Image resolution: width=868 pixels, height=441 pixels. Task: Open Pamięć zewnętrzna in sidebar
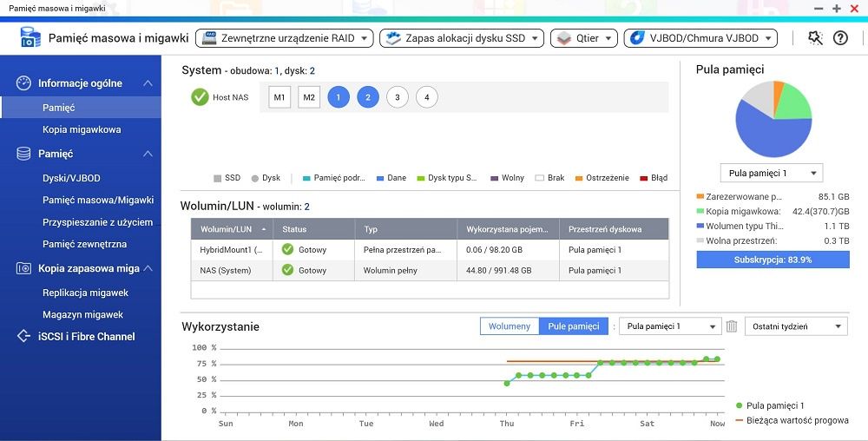pos(85,244)
